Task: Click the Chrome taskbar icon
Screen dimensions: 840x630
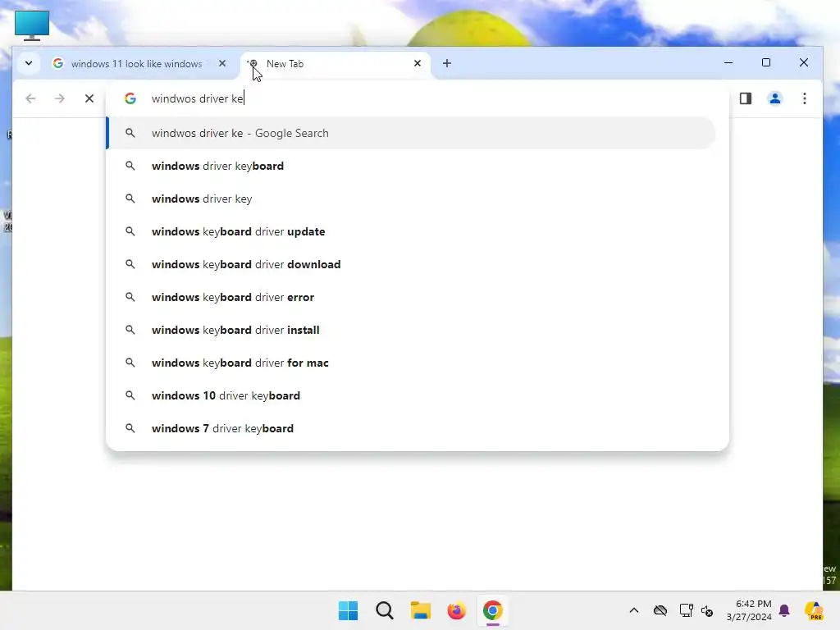Action: coord(493,610)
